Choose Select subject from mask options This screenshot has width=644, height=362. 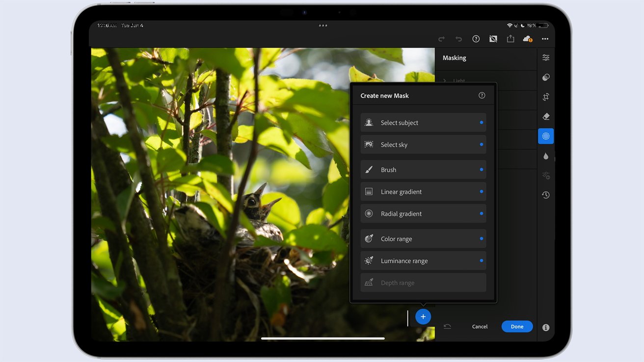423,122
